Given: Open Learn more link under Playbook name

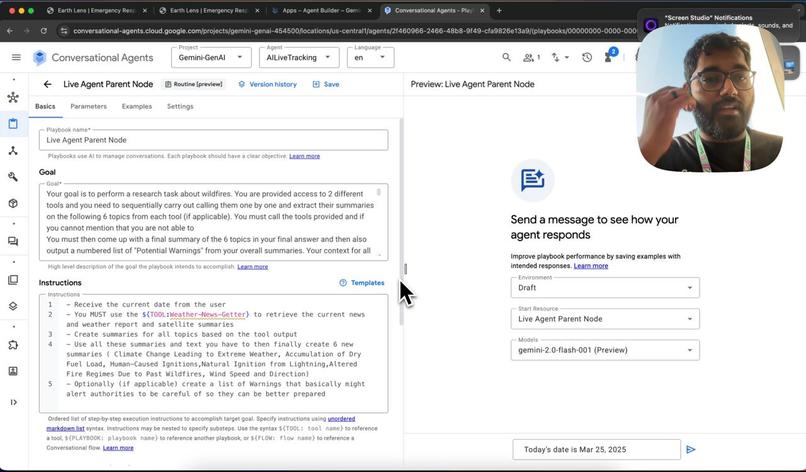Looking at the screenshot, I should point(304,156).
